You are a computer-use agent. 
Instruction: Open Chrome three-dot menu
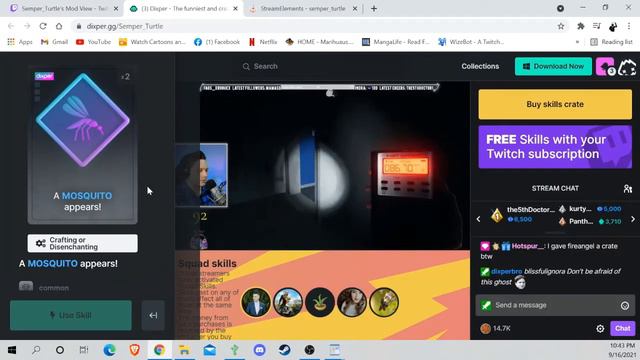tap(629, 26)
